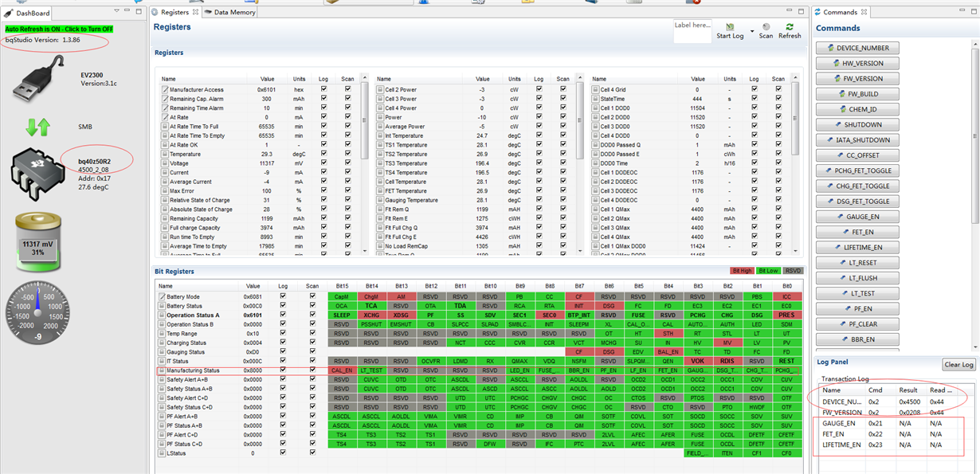Screen dimensions: 980x474
Task: Switch to the DashBoard tab
Action: (28, 13)
